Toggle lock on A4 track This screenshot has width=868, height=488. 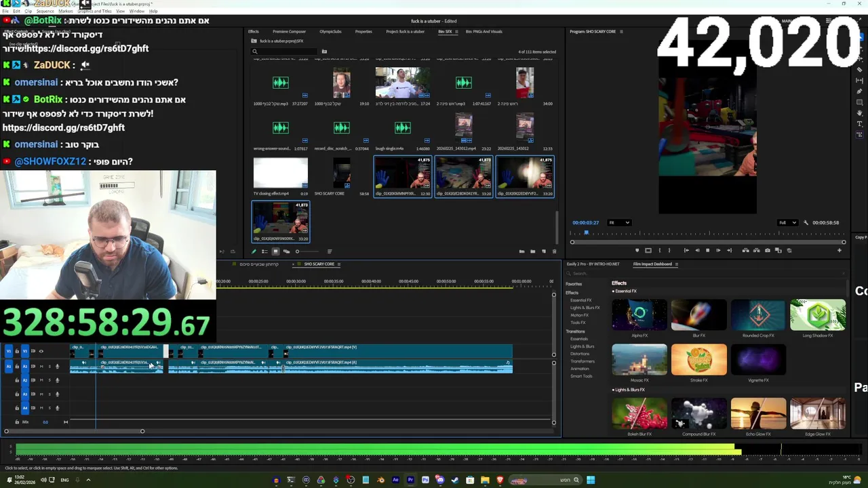[x=17, y=407]
